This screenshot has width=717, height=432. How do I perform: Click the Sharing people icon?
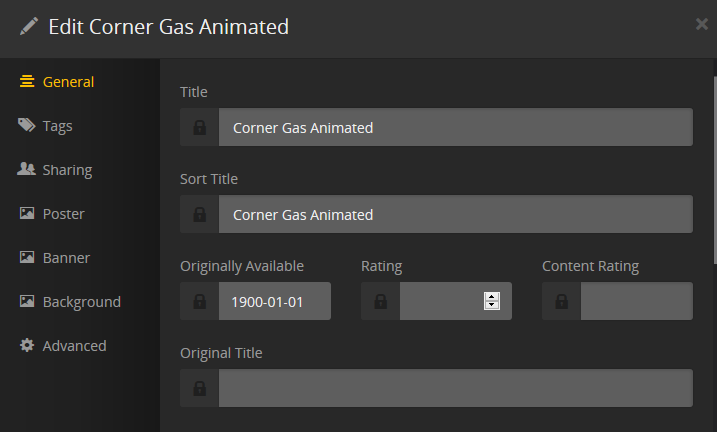[x=27, y=170]
